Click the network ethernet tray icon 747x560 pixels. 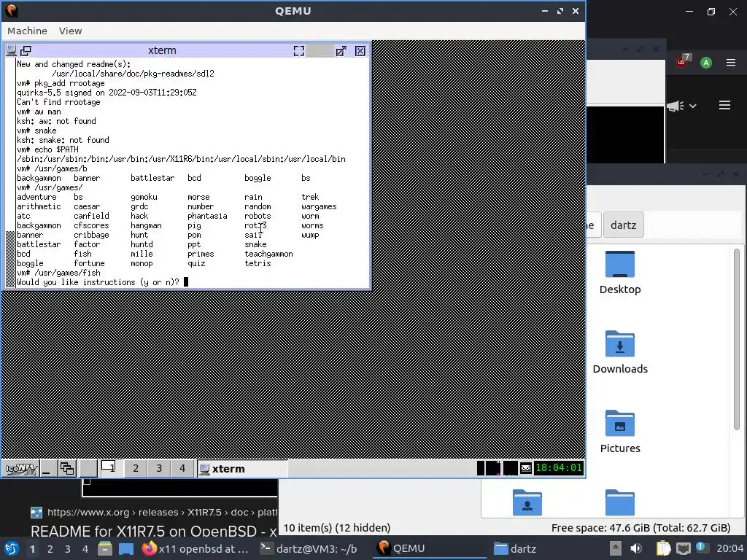pyautogui.click(x=683, y=548)
